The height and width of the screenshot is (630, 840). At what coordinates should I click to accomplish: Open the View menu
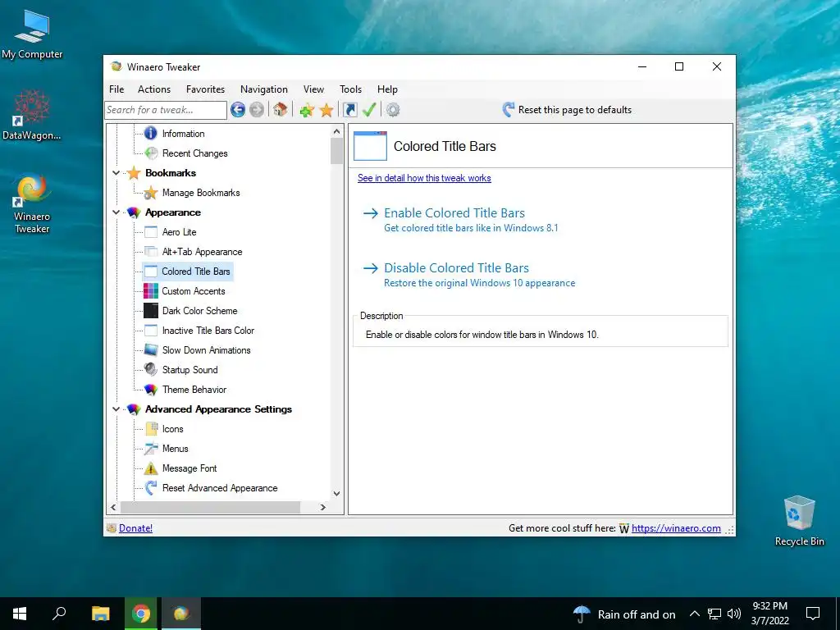[x=313, y=89]
